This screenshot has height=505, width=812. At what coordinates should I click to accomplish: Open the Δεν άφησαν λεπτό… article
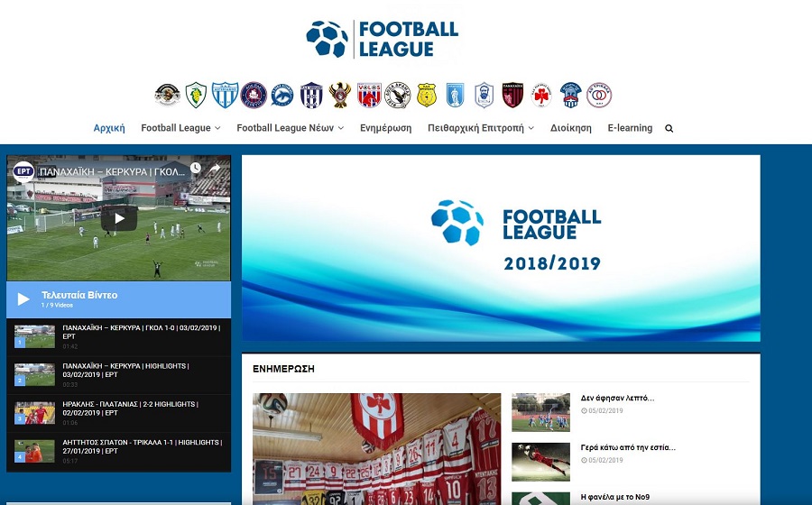click(617, 398)
